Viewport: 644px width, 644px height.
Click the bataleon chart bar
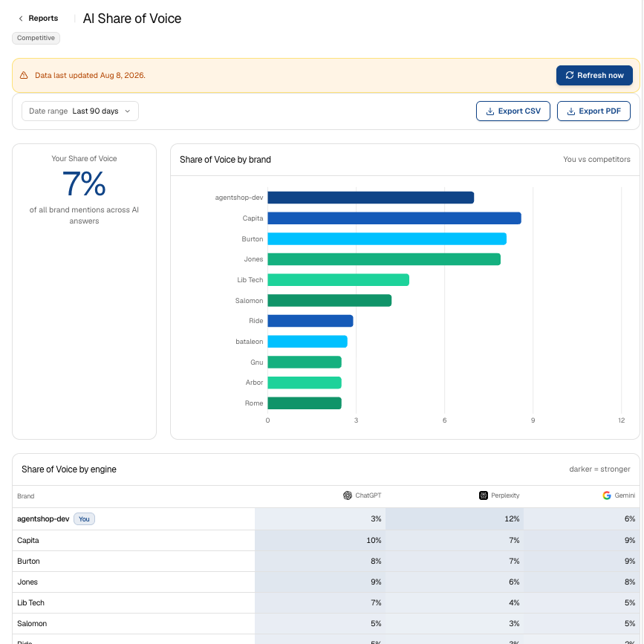[308, 341]
